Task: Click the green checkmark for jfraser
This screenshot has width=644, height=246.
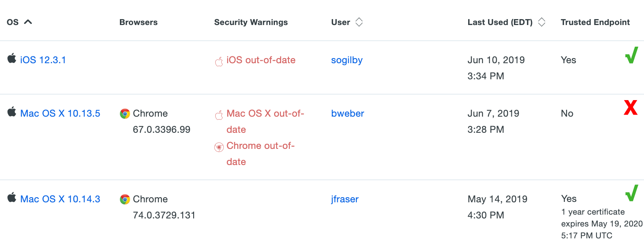Action: pyautogui.click(x=631, y=193)
